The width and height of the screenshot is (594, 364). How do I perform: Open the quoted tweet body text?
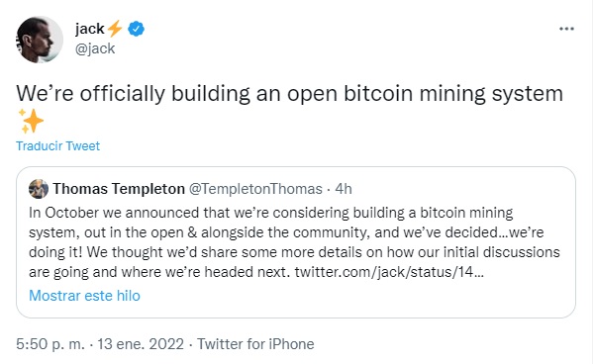click(294, 242)
